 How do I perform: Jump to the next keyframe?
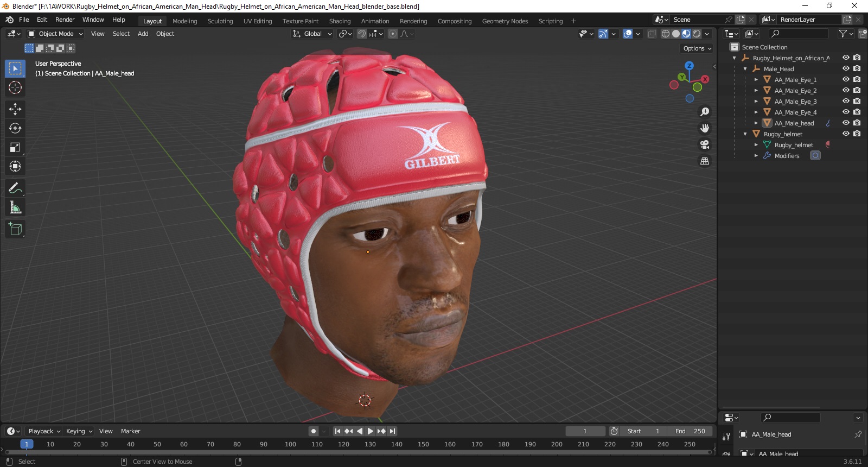tap(381, 431)
